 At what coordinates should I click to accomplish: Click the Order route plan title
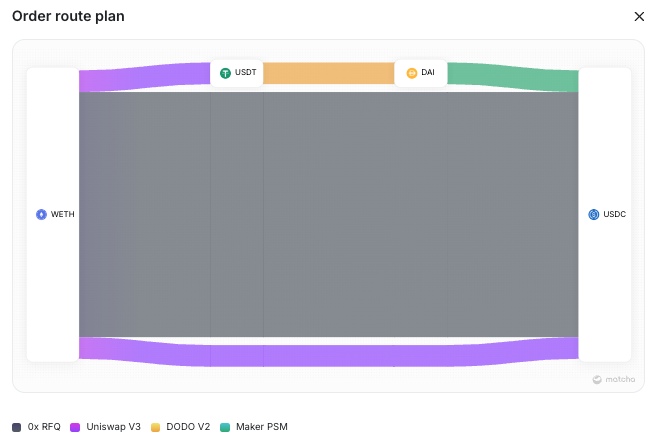pos(68,16)
